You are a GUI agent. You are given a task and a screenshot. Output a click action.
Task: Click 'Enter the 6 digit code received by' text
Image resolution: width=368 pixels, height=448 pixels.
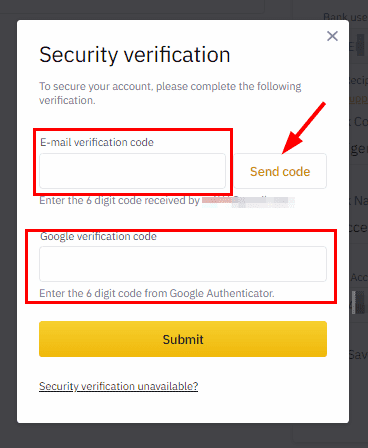click(x=119, y=200)
